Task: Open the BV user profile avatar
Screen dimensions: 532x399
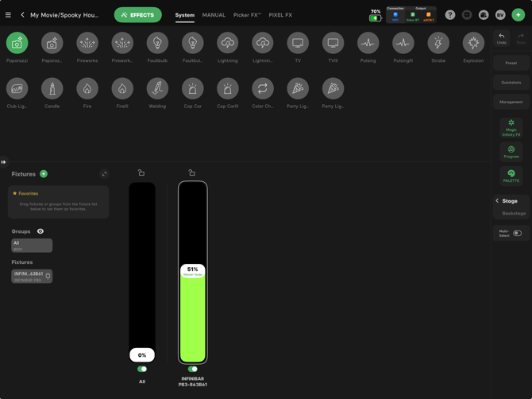Action: click(x=500, y=15)
